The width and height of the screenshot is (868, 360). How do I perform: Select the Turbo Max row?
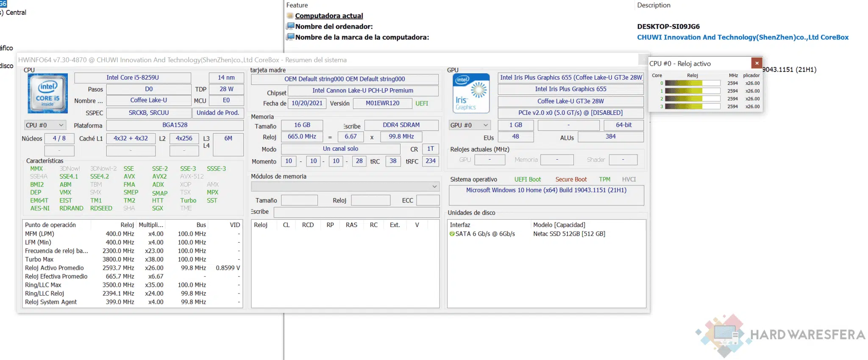tap(133, 260)
